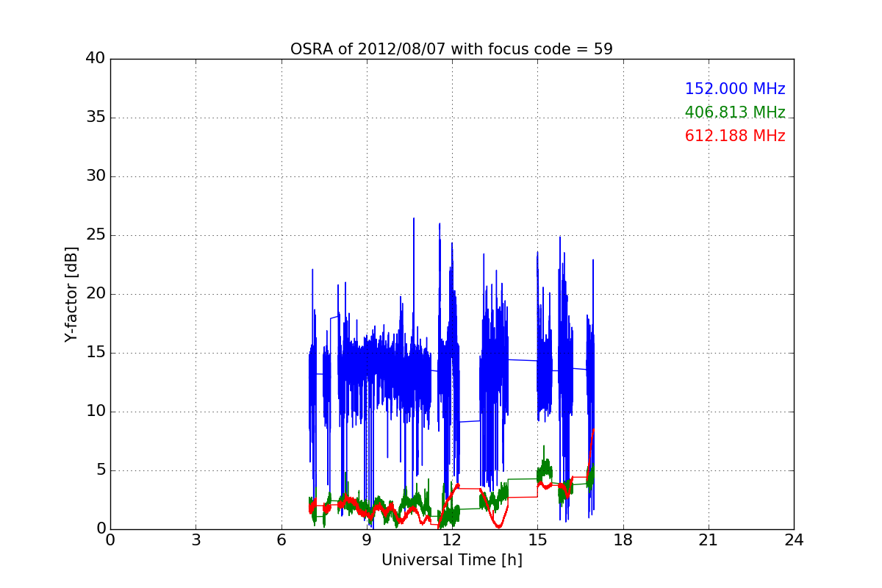Click the plot title mentioning OSRA 2012/08/07
The height and width of the screenshot is (588, 882).
(451, 49)
